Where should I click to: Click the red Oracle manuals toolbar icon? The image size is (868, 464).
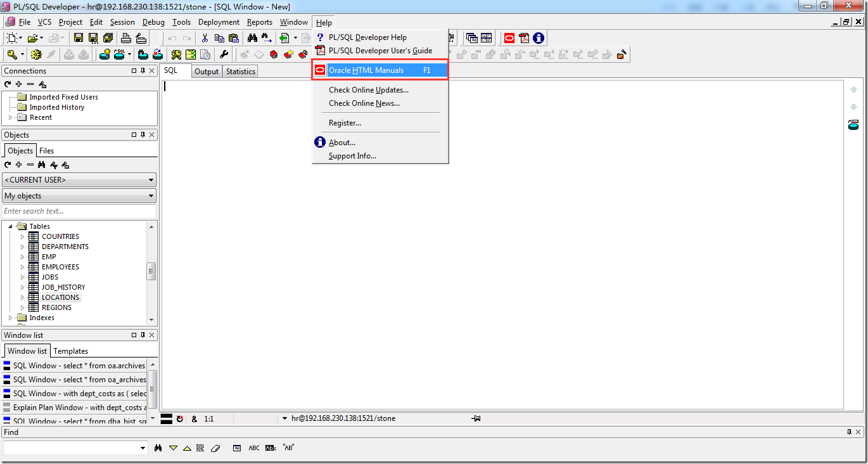[509, 39]
